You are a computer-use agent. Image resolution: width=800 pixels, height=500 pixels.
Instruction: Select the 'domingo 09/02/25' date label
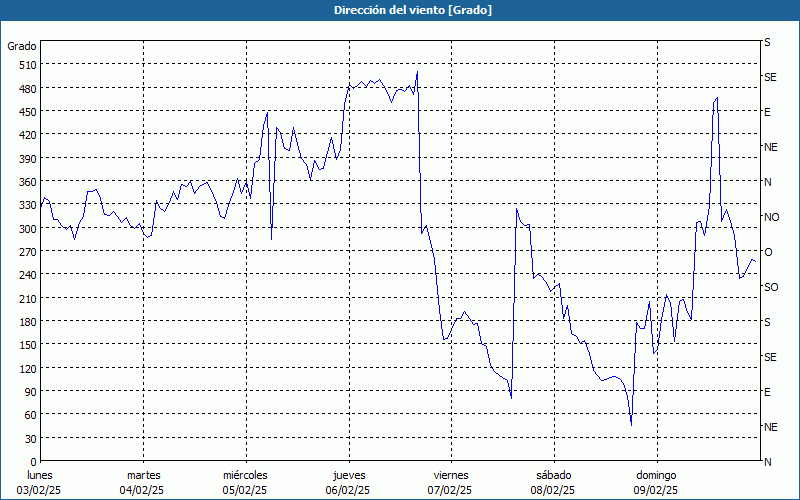pyautogui.click(x=656, y=482)
